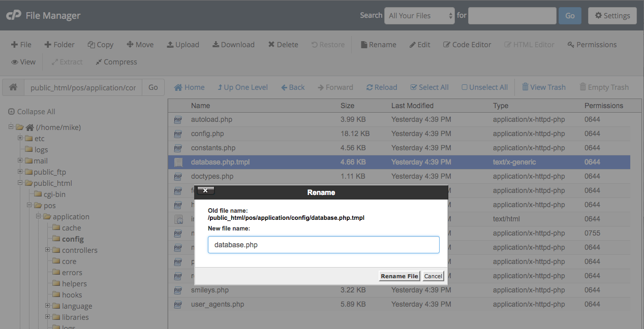Cancel the rename dialog
This screenshot has width=644, height=329.
point(433,276)
